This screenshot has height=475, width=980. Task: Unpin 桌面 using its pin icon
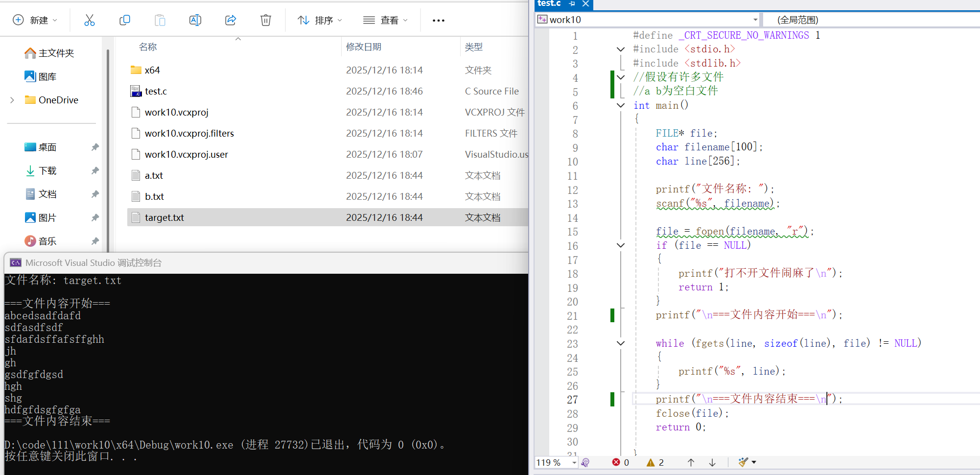pyautogui.click(x=95, y=147)
